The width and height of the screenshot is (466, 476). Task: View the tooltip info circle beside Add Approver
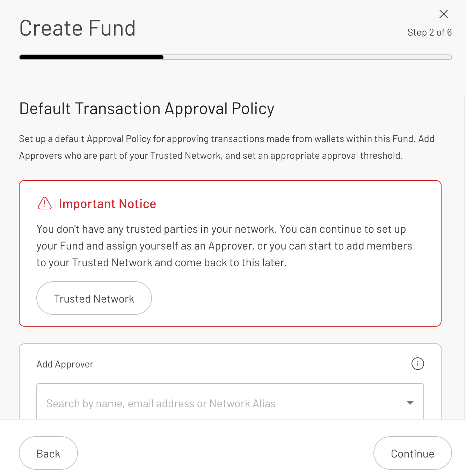point(417,364)
